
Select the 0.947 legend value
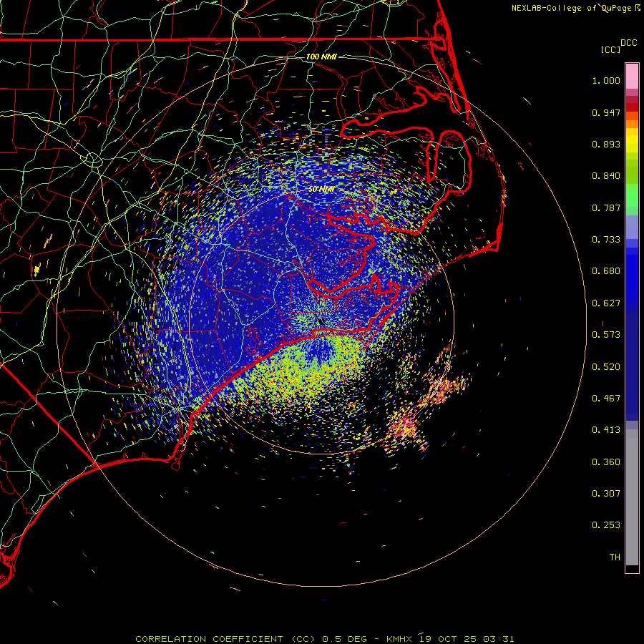pos(606,112)
